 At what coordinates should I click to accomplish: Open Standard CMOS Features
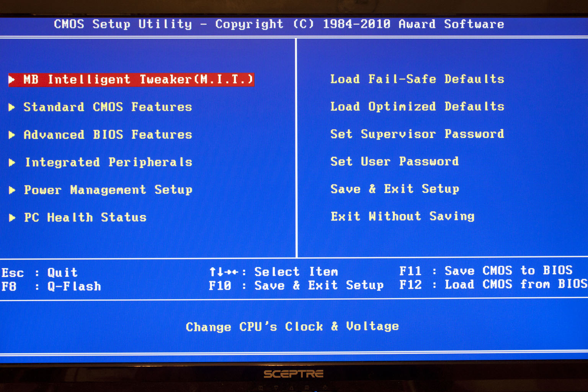tap(108, 107)
